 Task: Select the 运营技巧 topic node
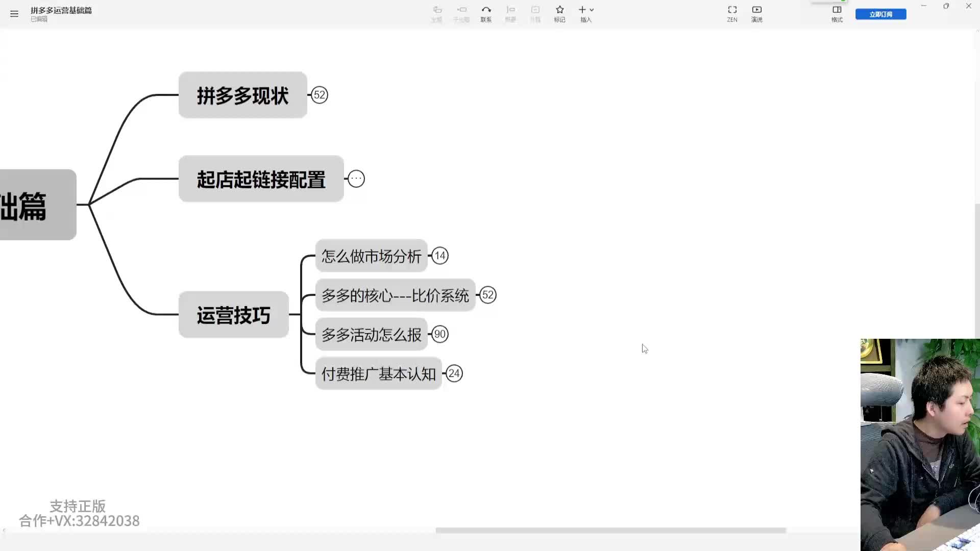point(234,315)
